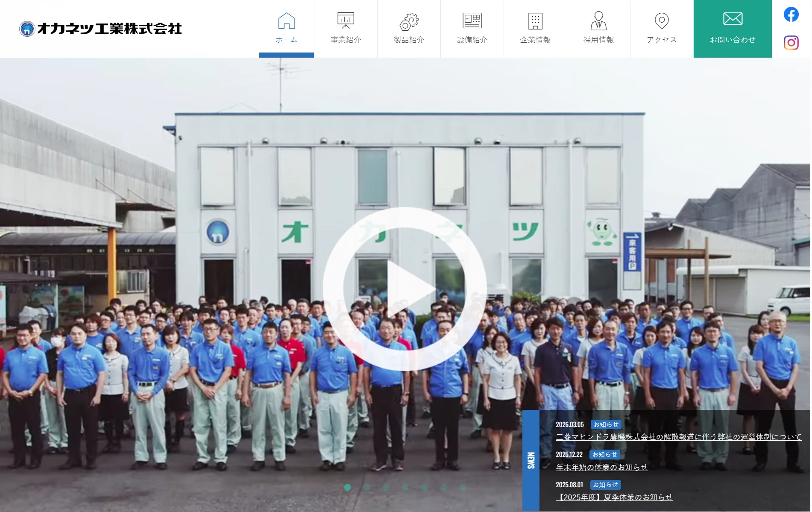Go to the 事業紹介 menu label
The image size is (812, 512).
[x=346, y=40]
